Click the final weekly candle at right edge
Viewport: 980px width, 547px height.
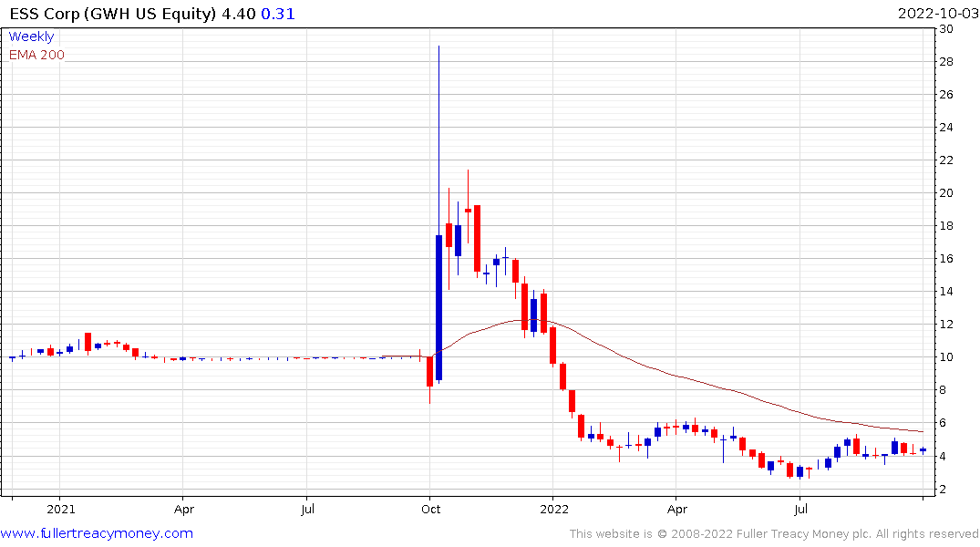pyautogui.click(x=923, y=450)
